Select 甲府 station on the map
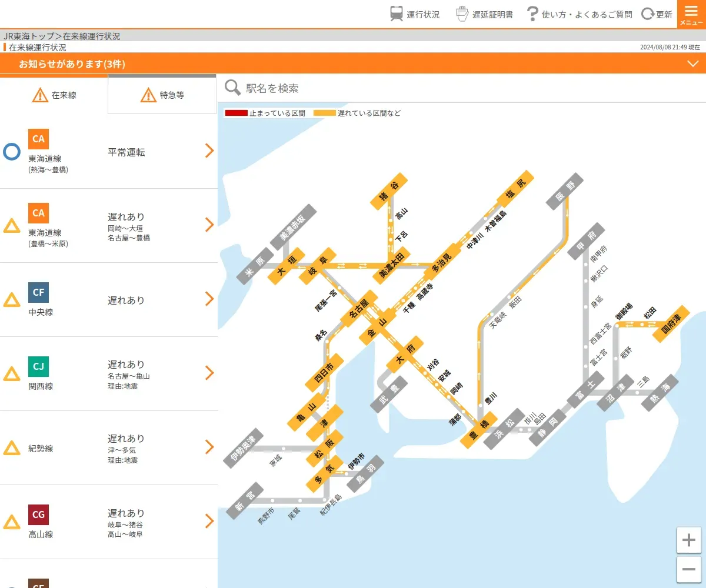The width and height of the screenshot is (706, 588). pyautogui.click(x=587, y=241)
